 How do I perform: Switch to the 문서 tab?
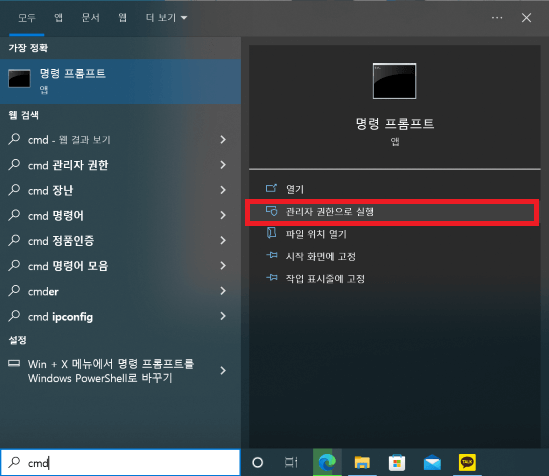tap(91, 18)
